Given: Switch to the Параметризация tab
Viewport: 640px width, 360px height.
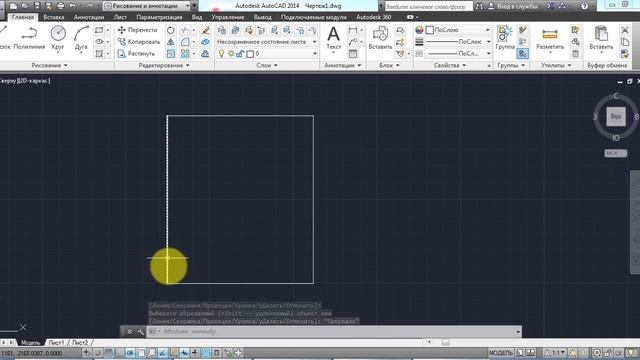Looking at the screenshot, I should tap(159, 17).
